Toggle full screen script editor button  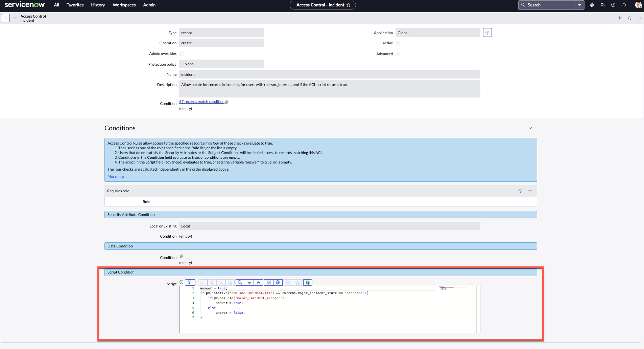(x=269, y=282)
